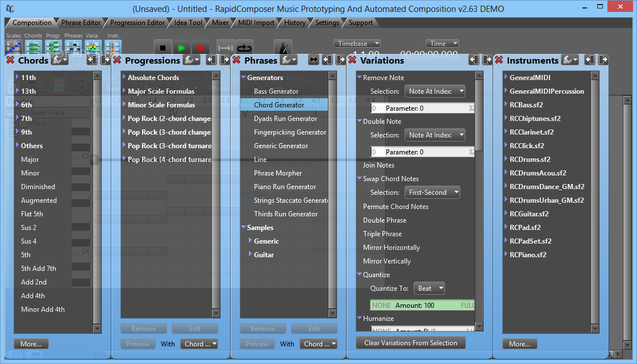Adjust Double Note Parameter slider
The height and width of the screenshot is (364, 637).
[423, 152]
